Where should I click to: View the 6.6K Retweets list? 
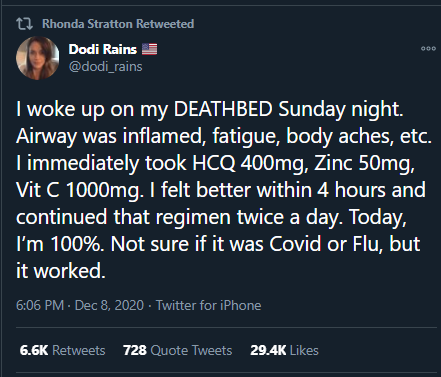pyautogui.click(x=62, y=350)
